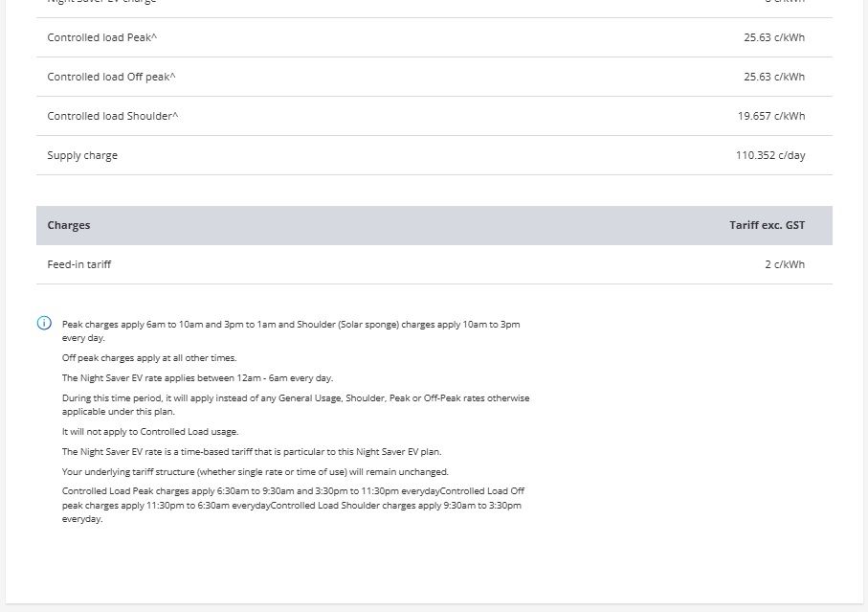This screenshot has height=612, width=868.
Task: Click the Night Saver EV 12am - 6am note
Action: click(x=197, y=378)
